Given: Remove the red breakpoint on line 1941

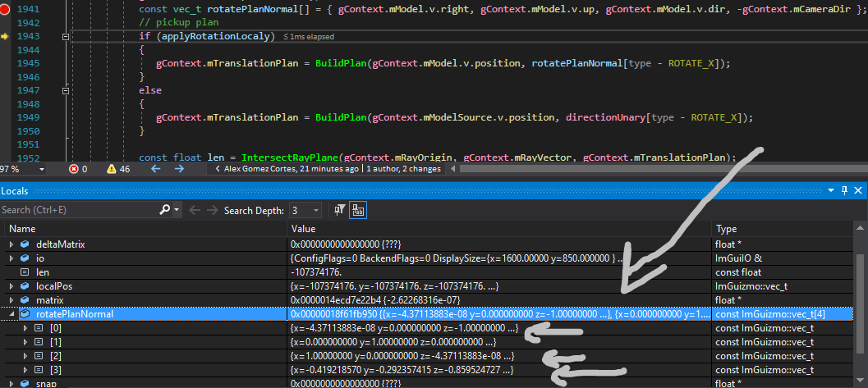Looking at the screenshot, I should click(x=5, y=10).
